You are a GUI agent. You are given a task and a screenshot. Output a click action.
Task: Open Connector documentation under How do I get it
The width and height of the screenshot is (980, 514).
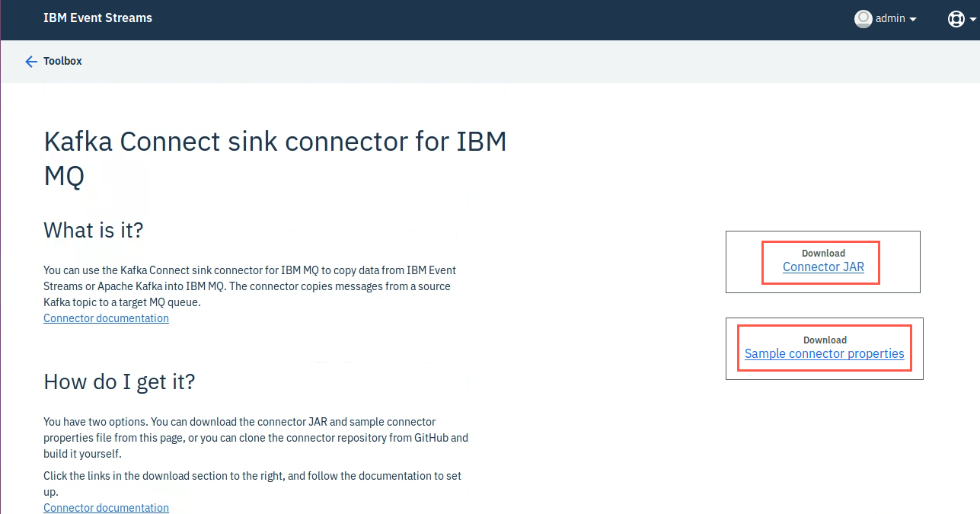tap(106, 507)
